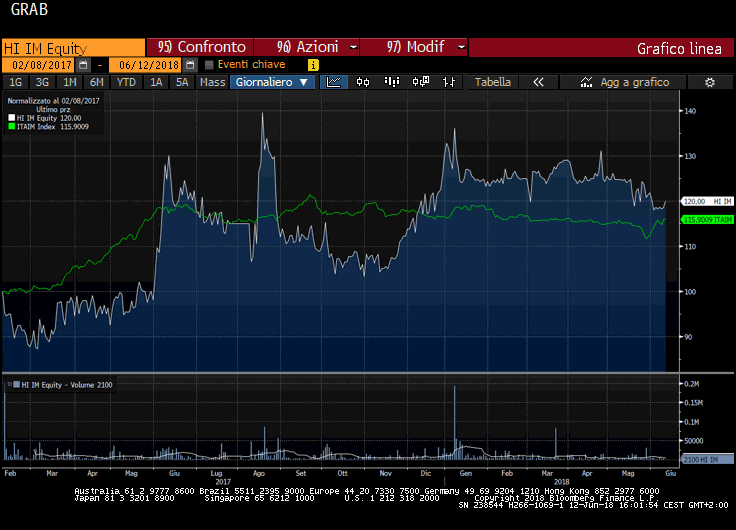Select the chart style icon right of line chart
Viewport: 736px width, 530px height.
pyautogui.click(x=364, y=82)
